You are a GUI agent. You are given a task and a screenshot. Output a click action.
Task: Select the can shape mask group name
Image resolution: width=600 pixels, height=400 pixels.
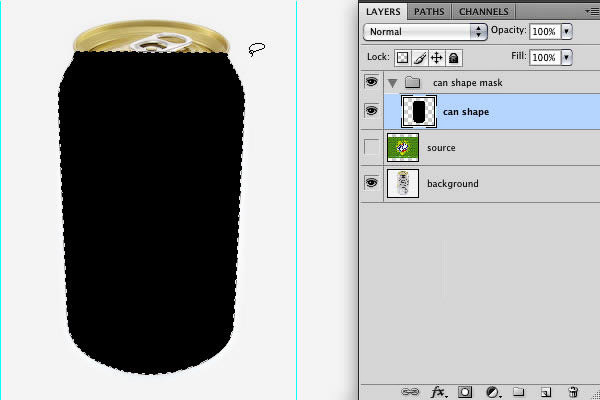(x=468, y=83)
